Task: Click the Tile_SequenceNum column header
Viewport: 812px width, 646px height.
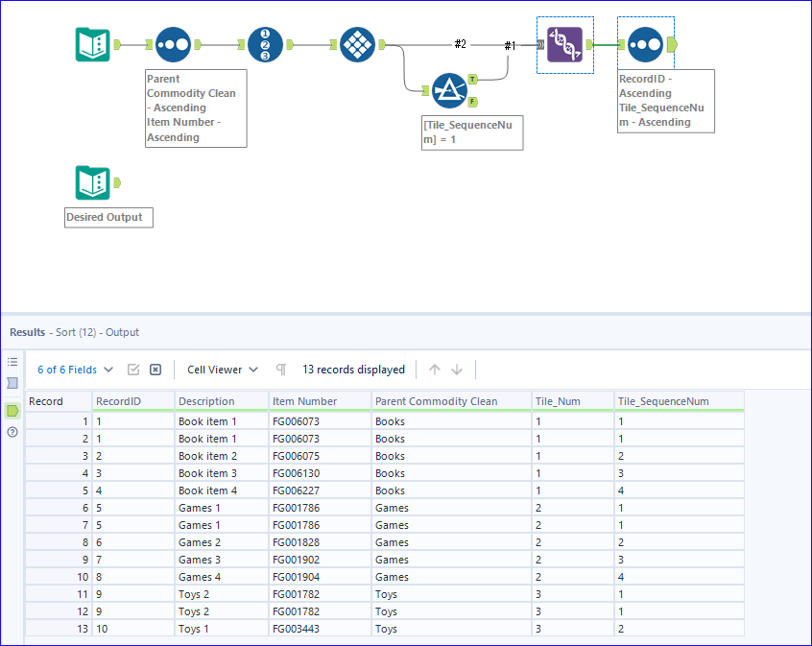Action: pos(680,401)
